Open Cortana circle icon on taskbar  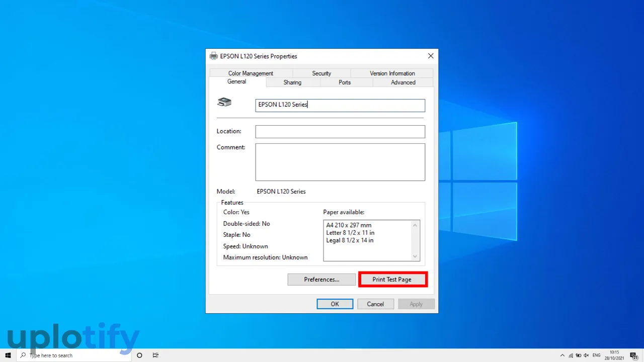[139, 355]
